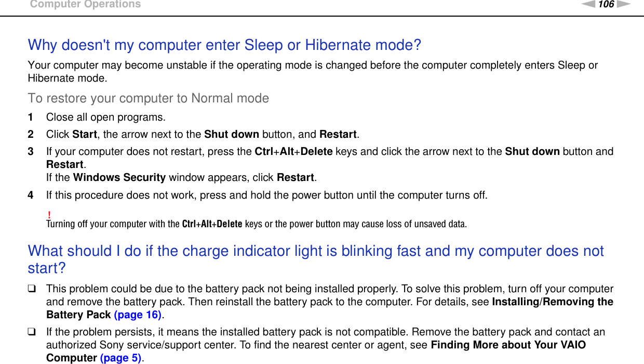The width and height of the screenshot is (644, 364).
Task: Open the "(page 16)" link
Action: (x=137, y=315)
